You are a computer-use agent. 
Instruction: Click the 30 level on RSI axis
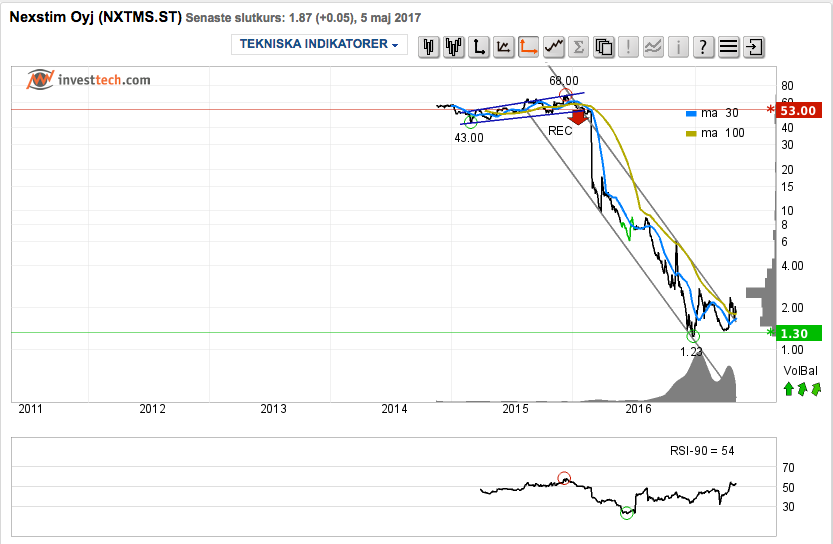point(788,507)
